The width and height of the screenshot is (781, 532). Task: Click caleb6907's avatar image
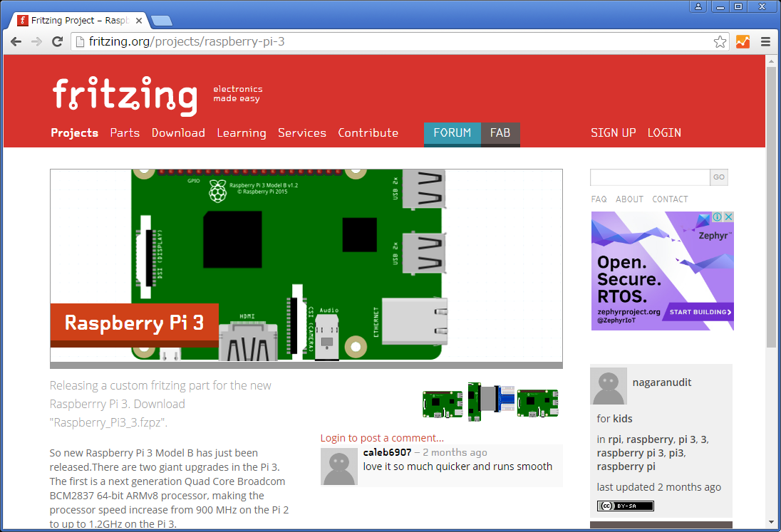coord(338,466)
